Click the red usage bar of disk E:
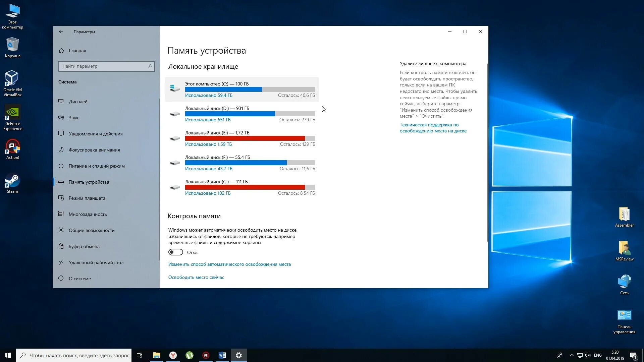 tap(245, 138)
